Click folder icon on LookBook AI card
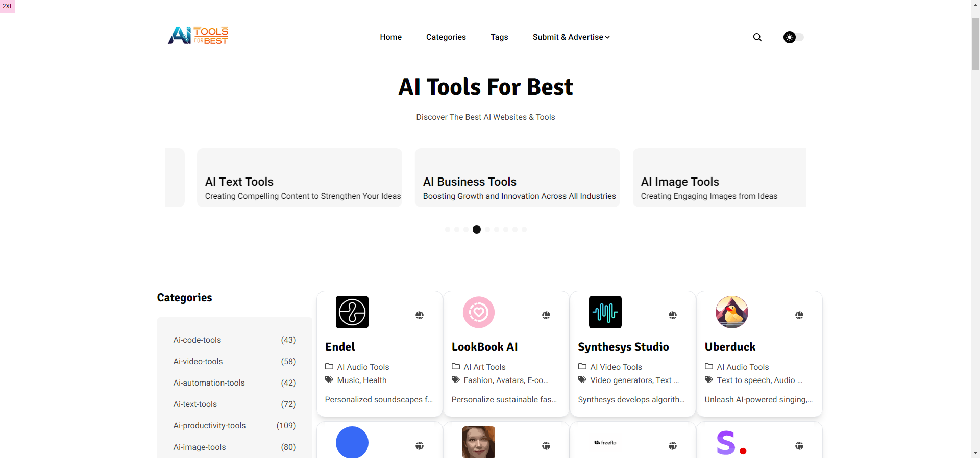Screen dimensions: 980x458 coord(456,367)
